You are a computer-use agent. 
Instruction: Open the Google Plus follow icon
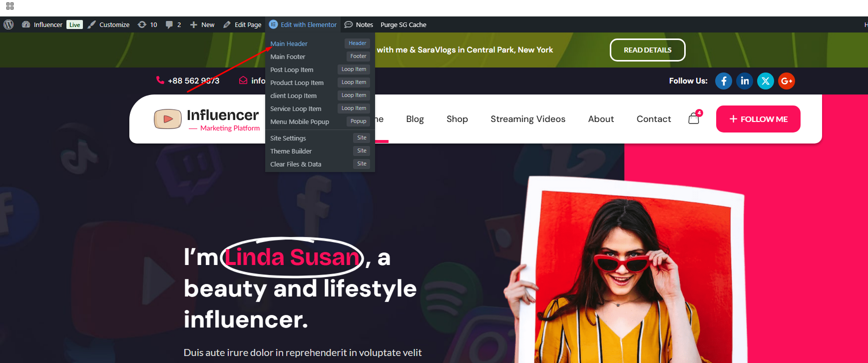pyautogui.click(x=786, y=81)
